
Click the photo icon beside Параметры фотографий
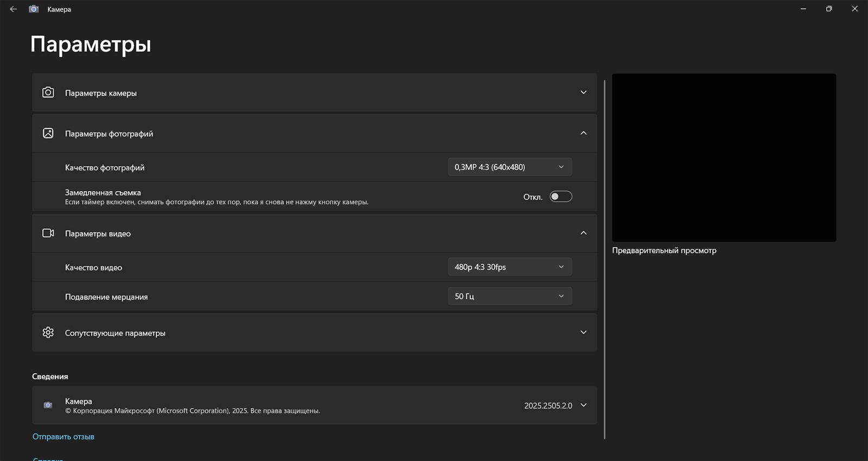pos(48,133)
